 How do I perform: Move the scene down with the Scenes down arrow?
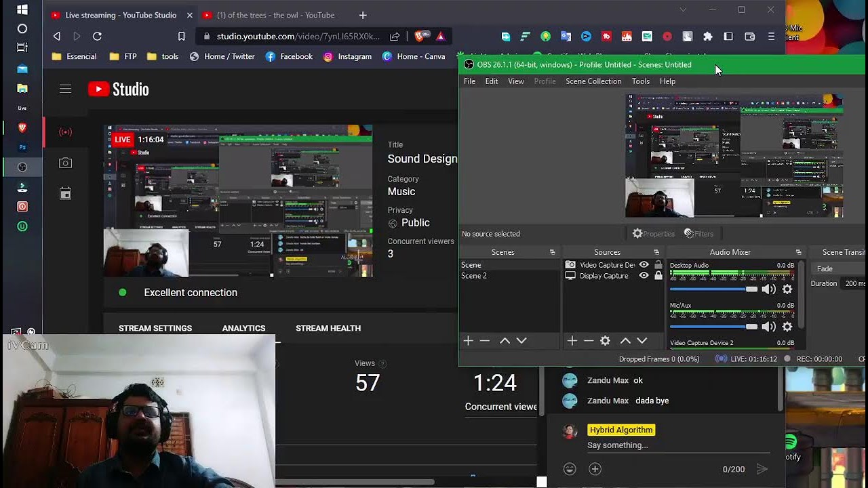521,341
